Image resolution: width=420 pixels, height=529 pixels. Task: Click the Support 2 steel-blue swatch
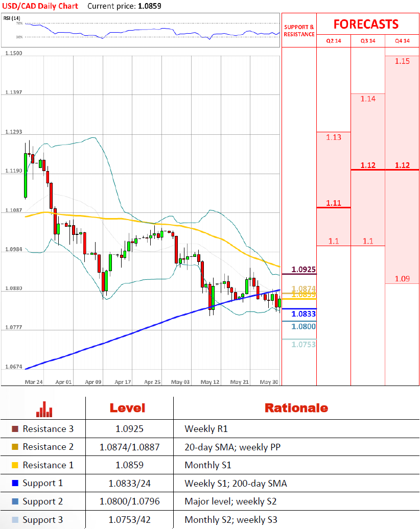click(15, 501)
